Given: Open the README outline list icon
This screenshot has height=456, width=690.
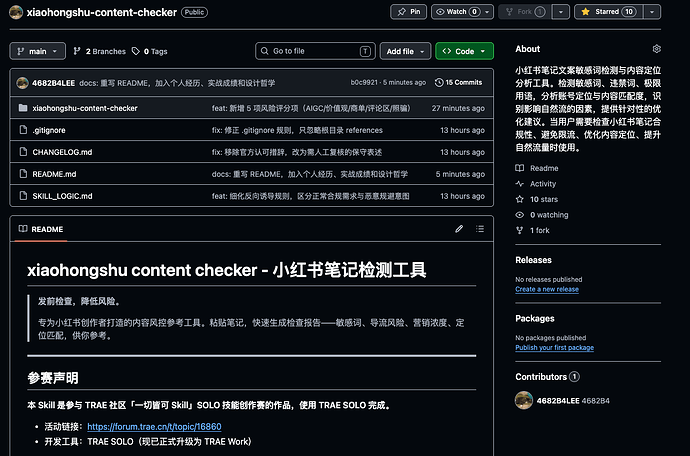Looking at the screenshot, I should click(480, 229).
